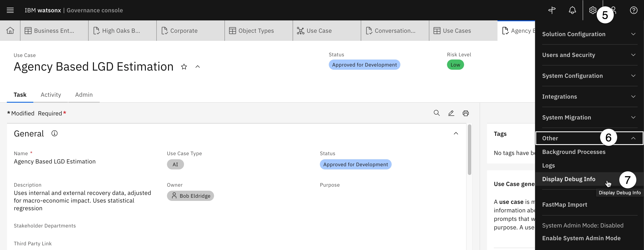The image size is (644, 250).
Task: Toggle favorite star on Agency Based LGD
Action: [x=184, y=66]
